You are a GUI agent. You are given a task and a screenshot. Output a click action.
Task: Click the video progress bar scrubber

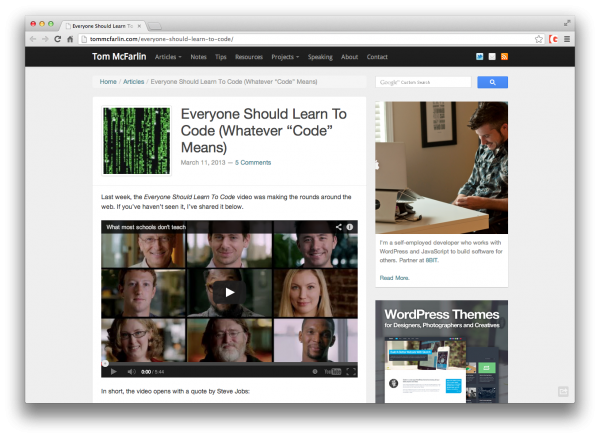click(105, 364)
